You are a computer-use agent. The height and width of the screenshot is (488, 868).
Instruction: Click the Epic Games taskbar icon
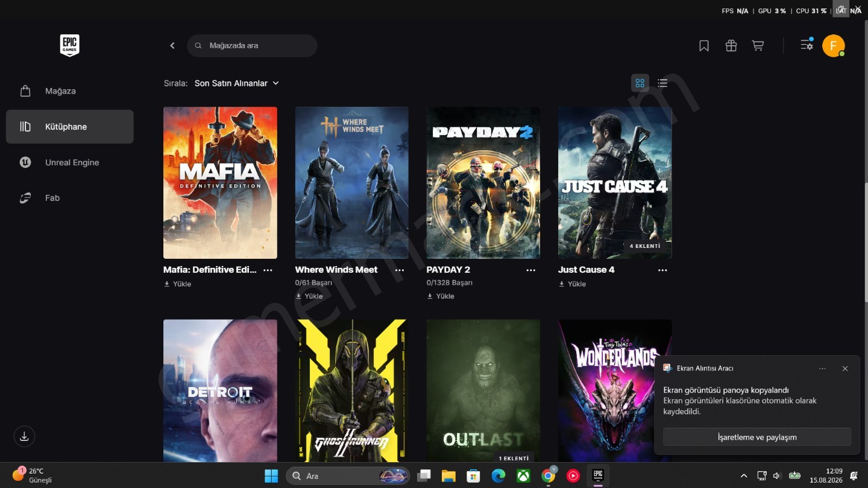(x=598, y=475)
